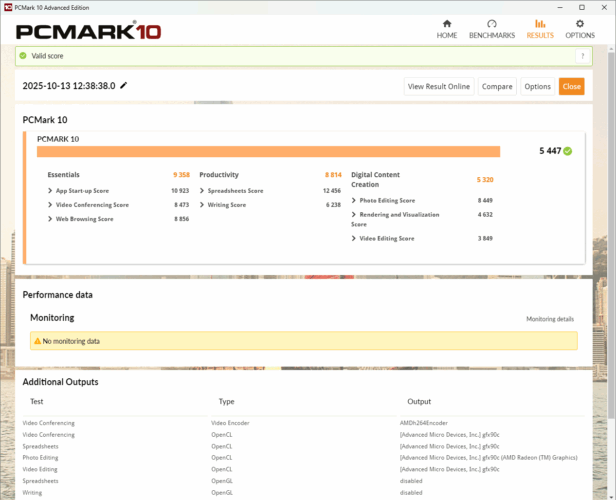Open the OPTIONS gear icon
Image resolution: width=616 pixels, height=500 pixels.
[579, 24]
